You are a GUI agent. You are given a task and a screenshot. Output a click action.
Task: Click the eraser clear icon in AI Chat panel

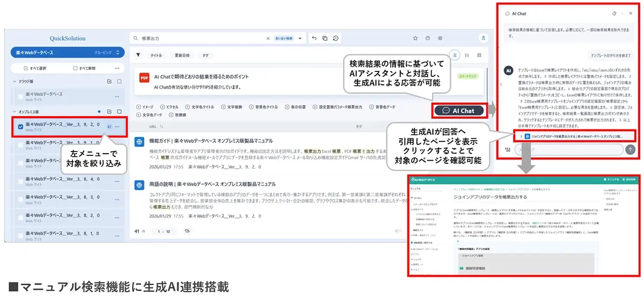[x=614, y=13]
